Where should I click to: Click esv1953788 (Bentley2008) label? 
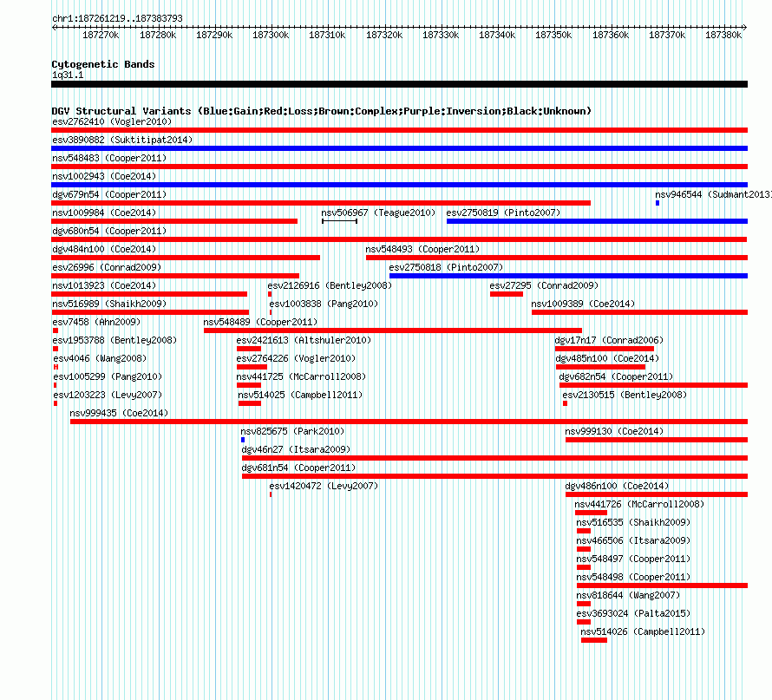click(114, 340)
